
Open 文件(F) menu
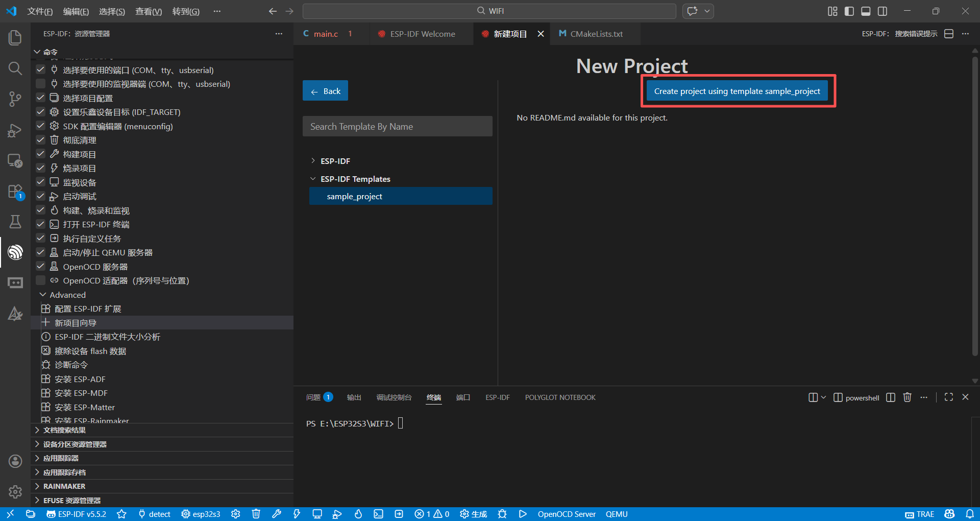[x=40, y=11]
